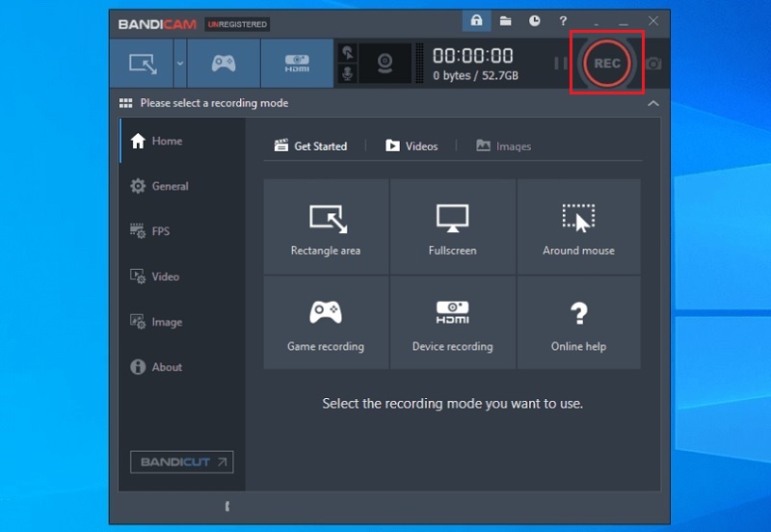Launch Bandicut via the BANDICUT button
This screenshot has height=532, width=771.
(x=182, y=463)
